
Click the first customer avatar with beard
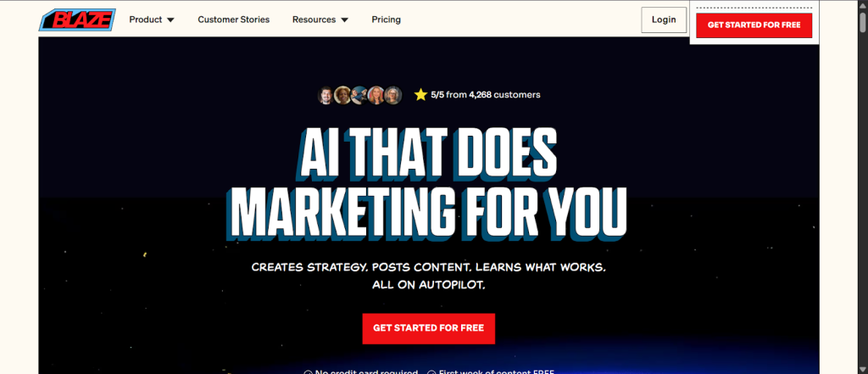[x=326, y=95]
